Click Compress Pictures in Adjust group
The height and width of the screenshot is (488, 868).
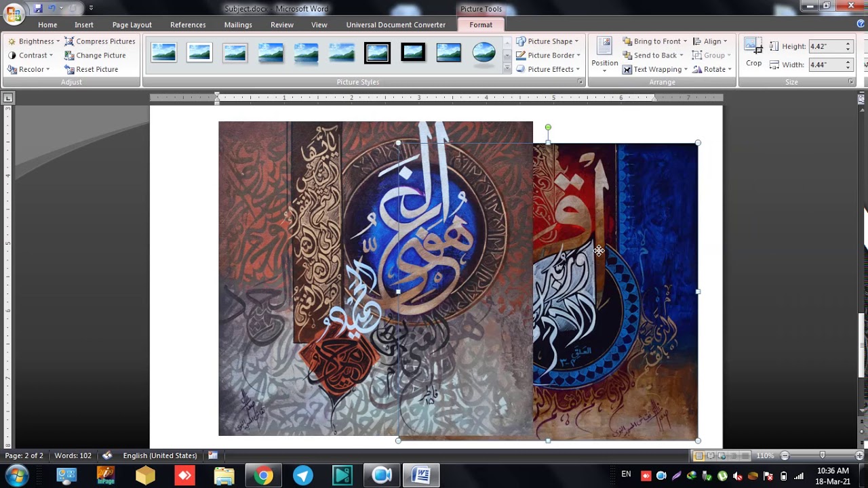pos(100,41)
